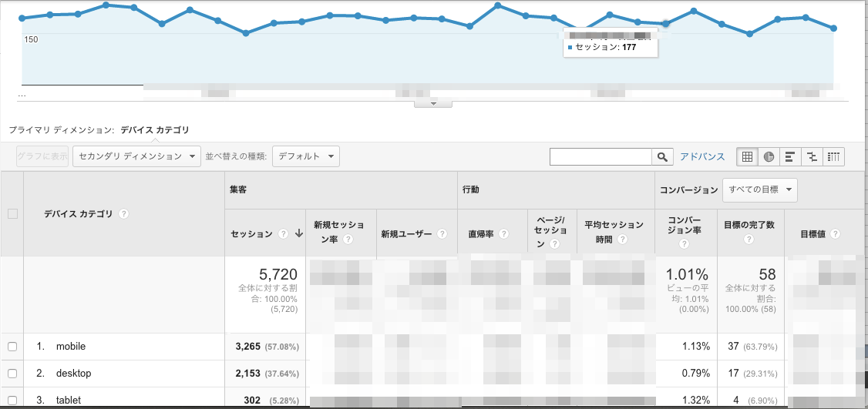Open the デフォルト sort type dropdown
Viewport: 868px width, 409px height.
[x=305, y=156]
